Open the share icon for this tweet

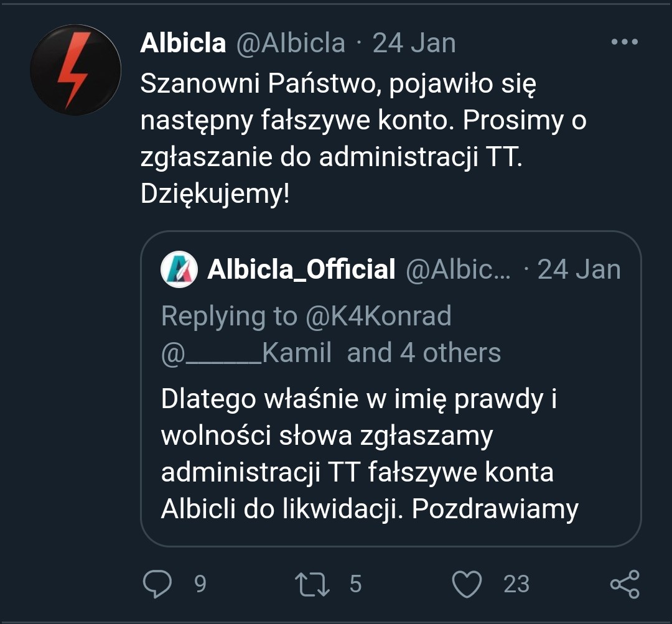click(624, 584)
